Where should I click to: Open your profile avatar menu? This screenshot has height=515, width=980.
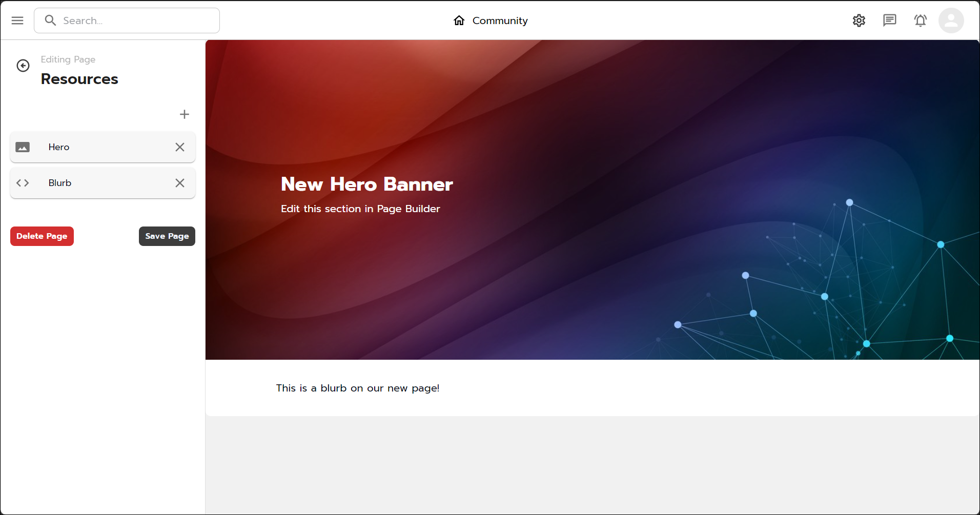pyautogui.click(x=951, y=20)
